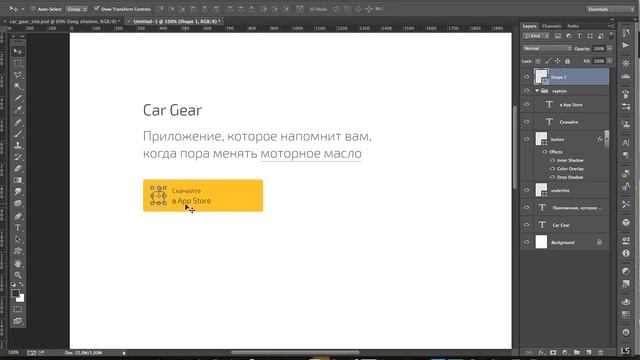Image resolution: width=640 pixels, height=360 pixels.
Task: Hide the underline layer
Action: point(527,190)
